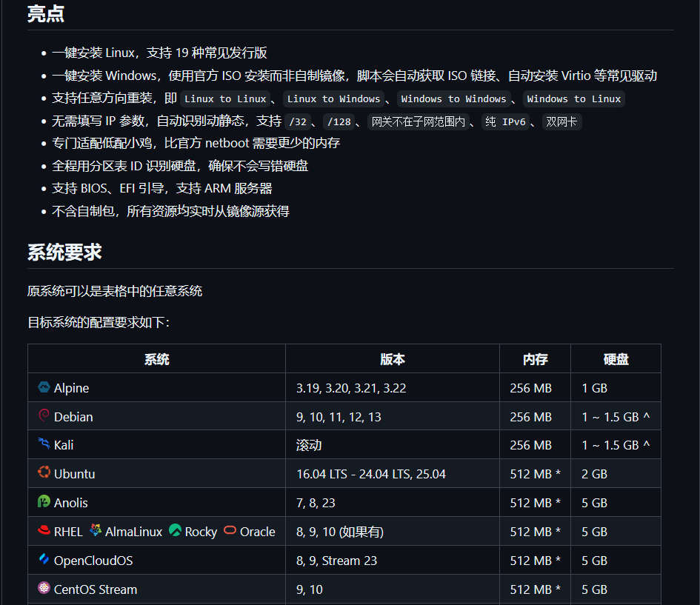Click the 'Windows to Linux' code tag

(573, 99)
